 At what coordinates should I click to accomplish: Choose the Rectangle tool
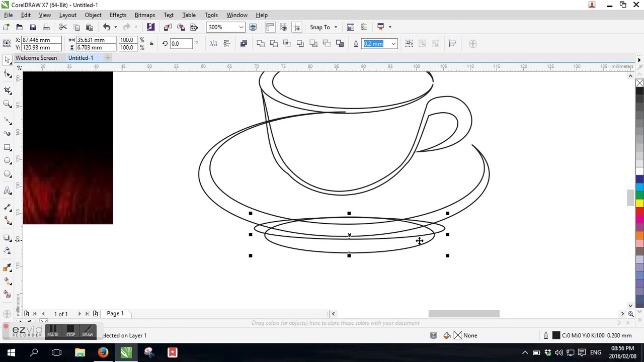click(x=8, y=147)
